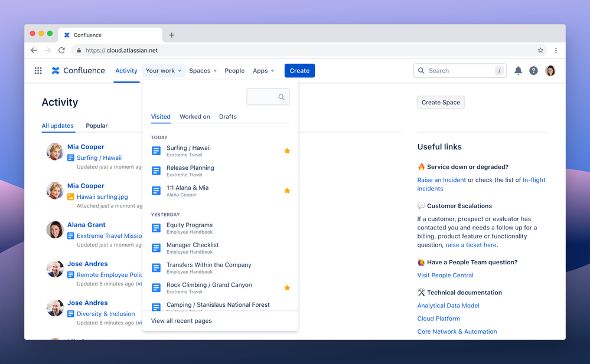590x364 pixels.
Task: Click the browser back arrow
Action: (x=34, y=50)
